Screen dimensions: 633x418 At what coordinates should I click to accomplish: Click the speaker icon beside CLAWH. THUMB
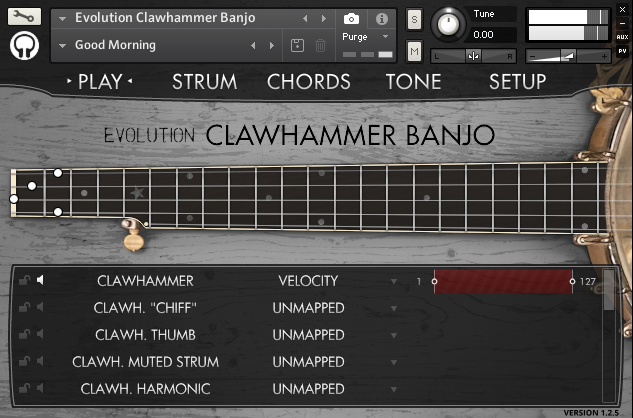click(40, 334)
